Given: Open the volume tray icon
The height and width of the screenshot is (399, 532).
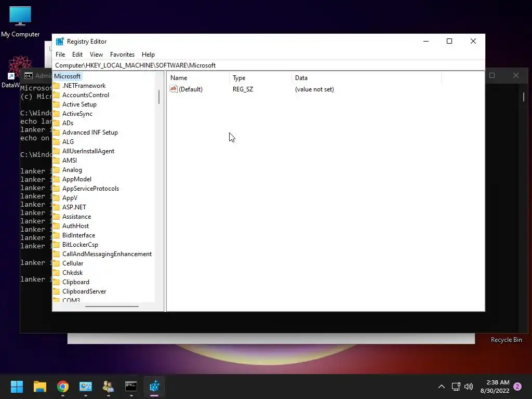Looking at the screenshot, I should coord(469,387).
